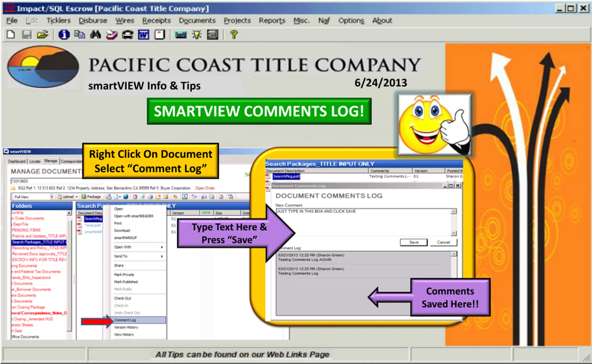Switch to the Dashboard tab in smartVIEW

(17, 161)
